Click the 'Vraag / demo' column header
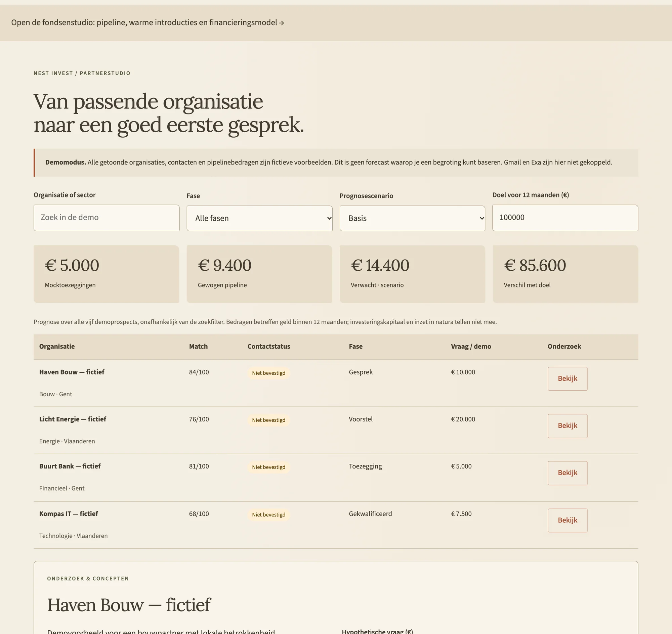Viewport: 672px width, 634px height. point(471,347)
